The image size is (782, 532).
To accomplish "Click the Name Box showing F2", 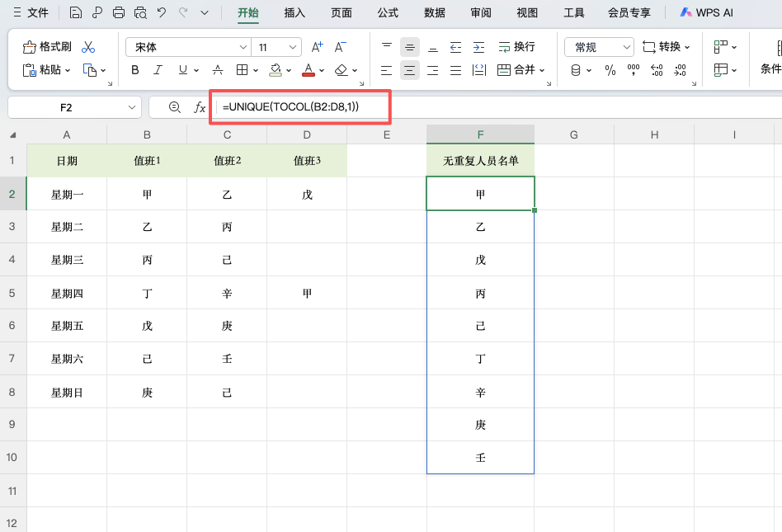I will coord(74,108).
